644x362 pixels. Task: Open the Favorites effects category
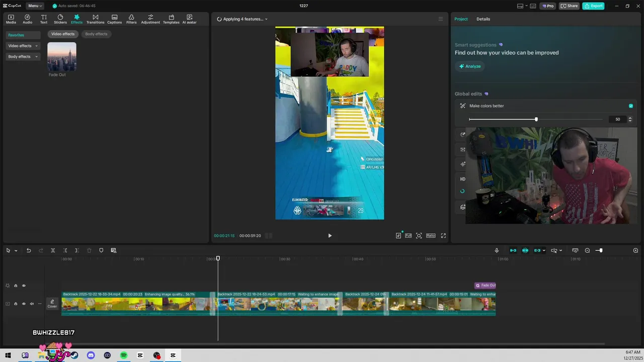pyautogui.click(x=23, y=35)
